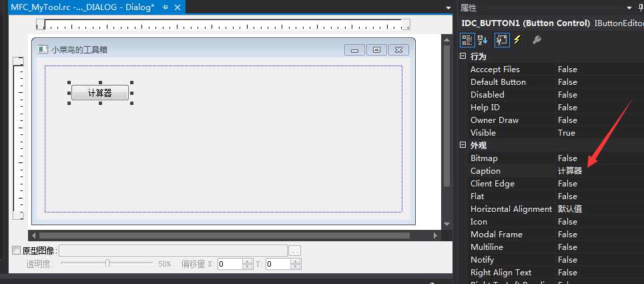Browse for prototype image with ... button
644x284 pixels.
(295, 251)
